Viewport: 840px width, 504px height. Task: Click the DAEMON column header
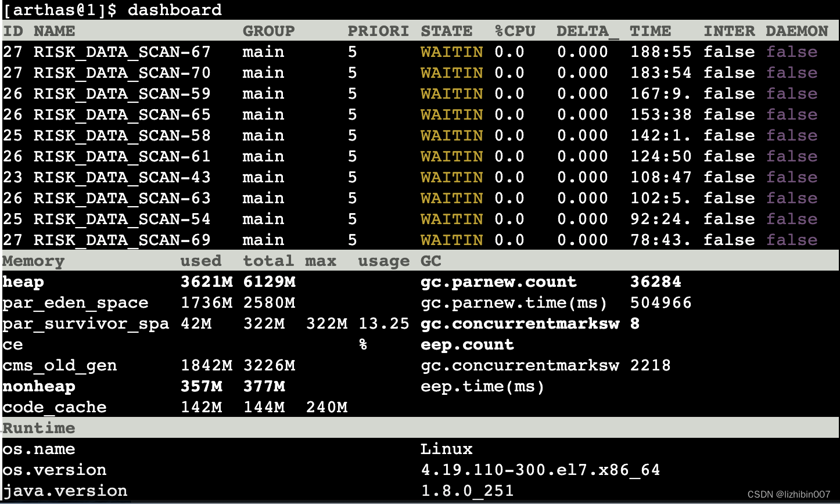(x=797, y=31)
